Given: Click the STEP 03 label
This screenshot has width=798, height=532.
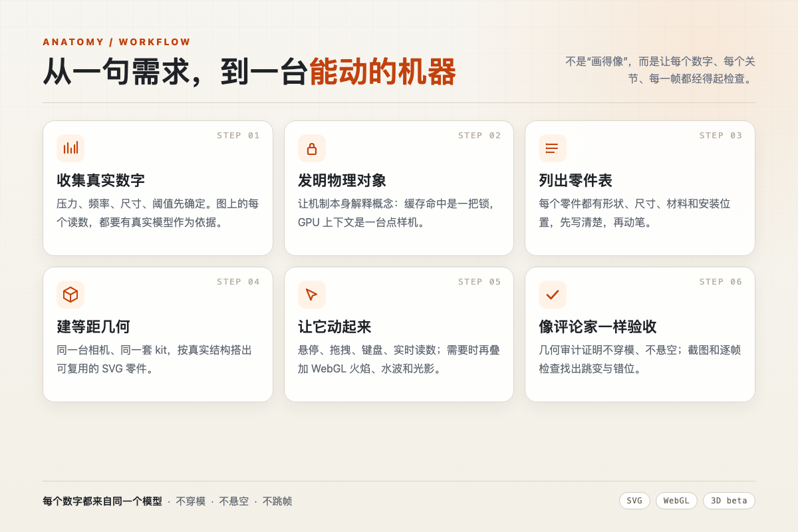Looking at the screenshot, I should [x=721, y=135].
